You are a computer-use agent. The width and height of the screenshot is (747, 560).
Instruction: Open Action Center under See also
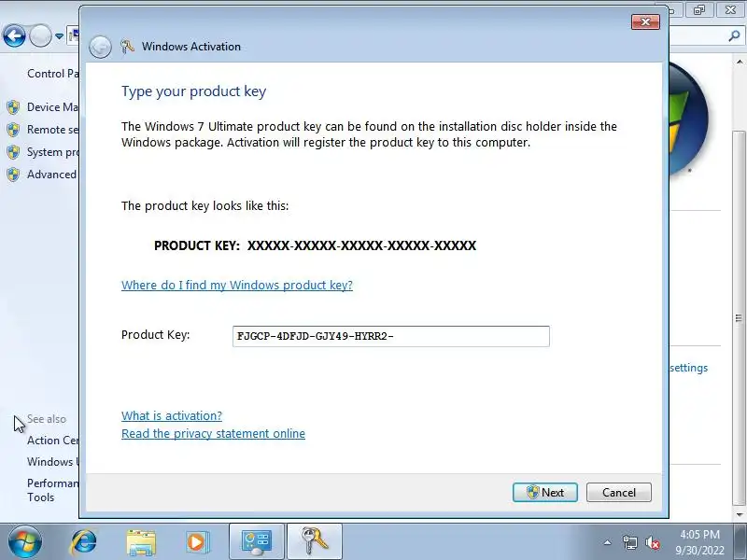click(52, 441)
